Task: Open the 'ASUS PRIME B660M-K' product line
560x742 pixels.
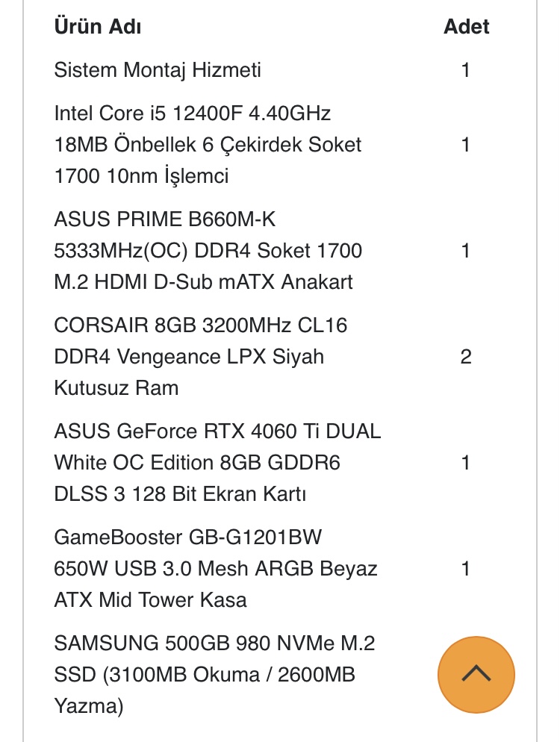Action: click(161, 219)
